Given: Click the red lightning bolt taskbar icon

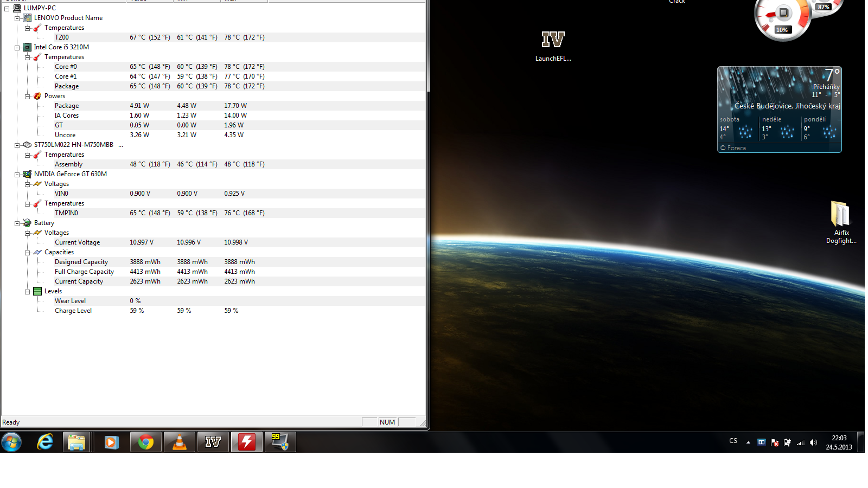Looking at the screenshot, I should click(247, 442).
